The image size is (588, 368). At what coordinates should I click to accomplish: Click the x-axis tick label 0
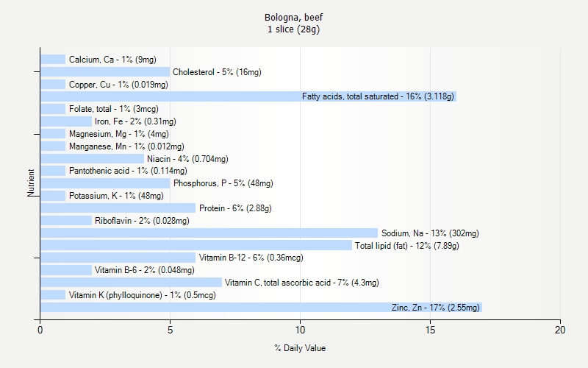40,330
